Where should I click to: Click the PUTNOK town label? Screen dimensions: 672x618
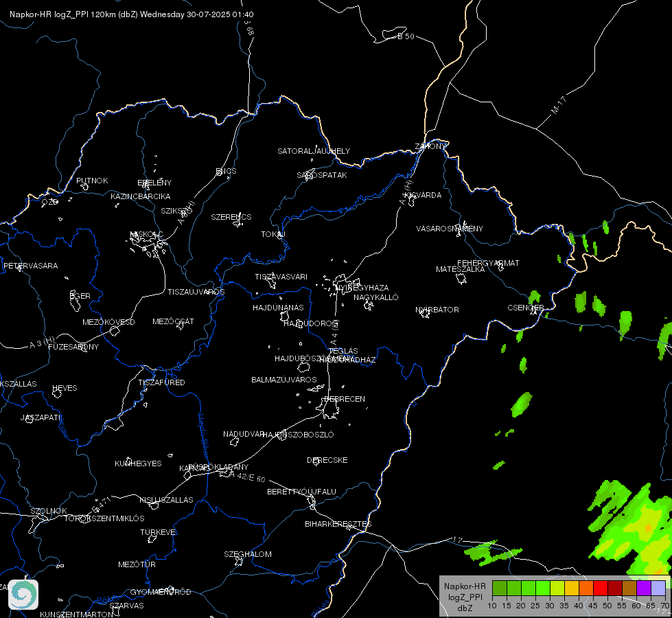[x=92, y=181]
